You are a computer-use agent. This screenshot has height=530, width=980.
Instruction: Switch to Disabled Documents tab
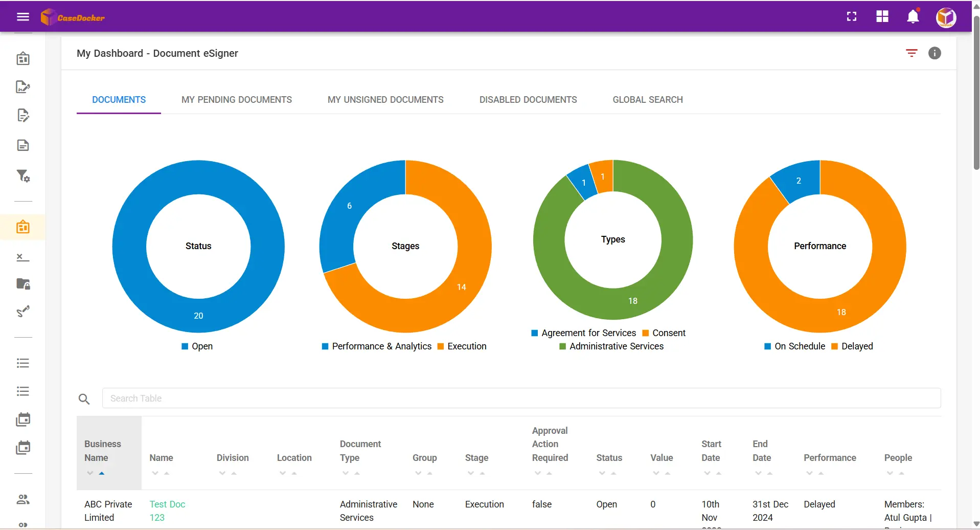pyautogui.click(x=528, y=100)
